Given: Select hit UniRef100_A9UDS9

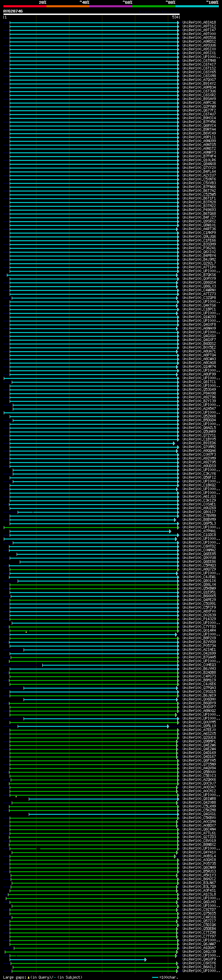Looking at the screenshot, I should tap(199, 466).
